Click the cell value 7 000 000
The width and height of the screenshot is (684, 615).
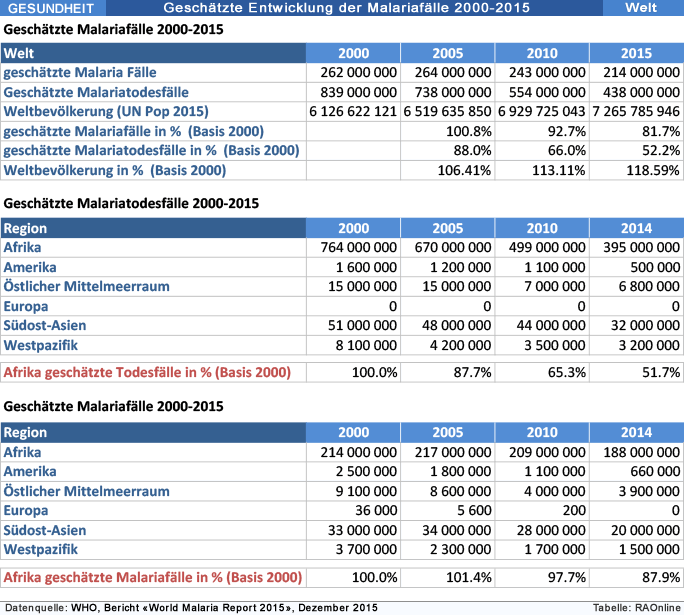pyautogui.click(x=554, y=287)
